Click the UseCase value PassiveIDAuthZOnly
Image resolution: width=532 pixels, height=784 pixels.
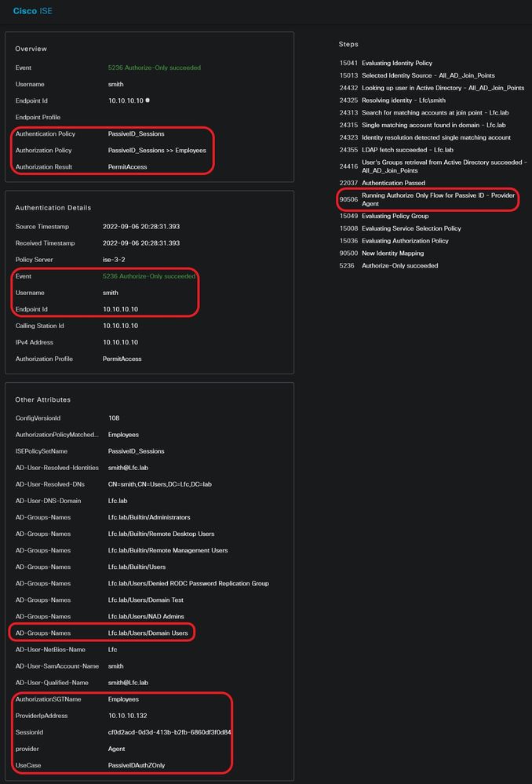[137, 765]
